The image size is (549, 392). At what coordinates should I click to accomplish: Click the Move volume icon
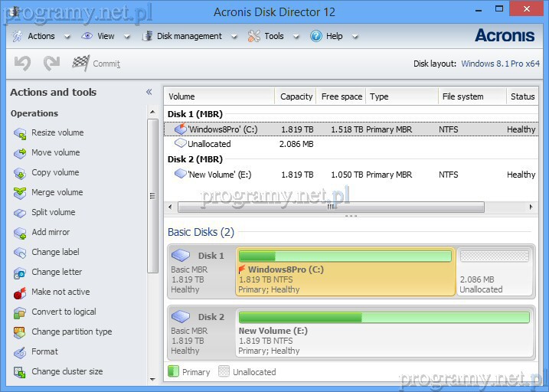click(20, 153)
